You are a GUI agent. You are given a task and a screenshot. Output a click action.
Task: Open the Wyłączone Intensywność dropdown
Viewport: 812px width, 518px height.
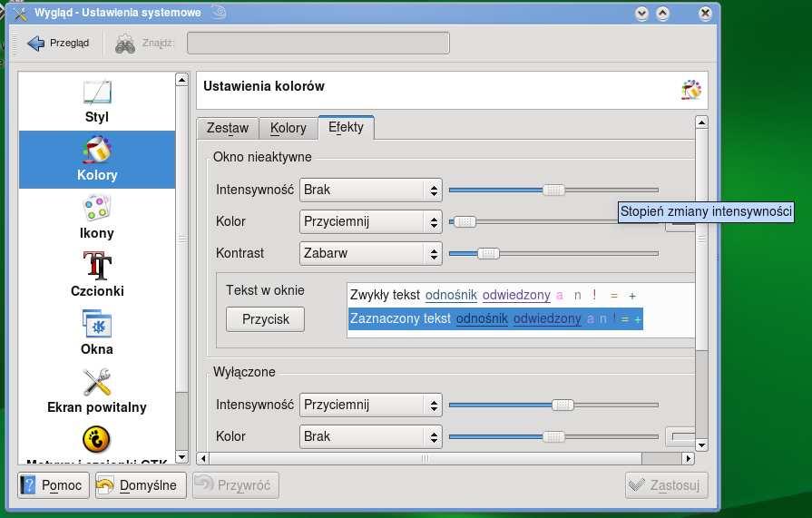pyautogui.click(x=371, y=406)
